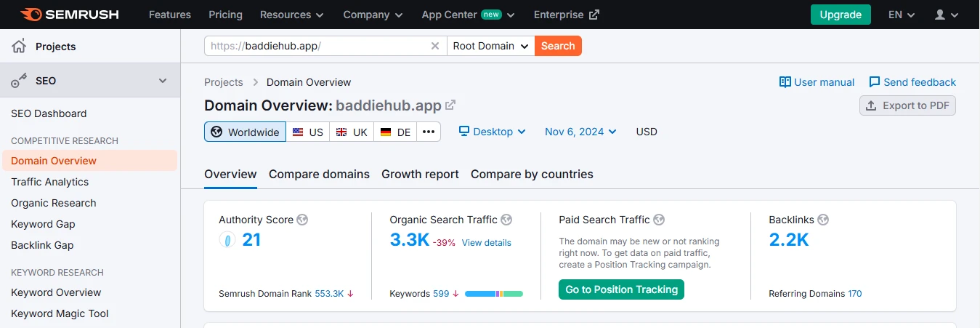Open SEO Dashboard
The width and height of the screenshot is (980, 328).
[x=49, y=113]
